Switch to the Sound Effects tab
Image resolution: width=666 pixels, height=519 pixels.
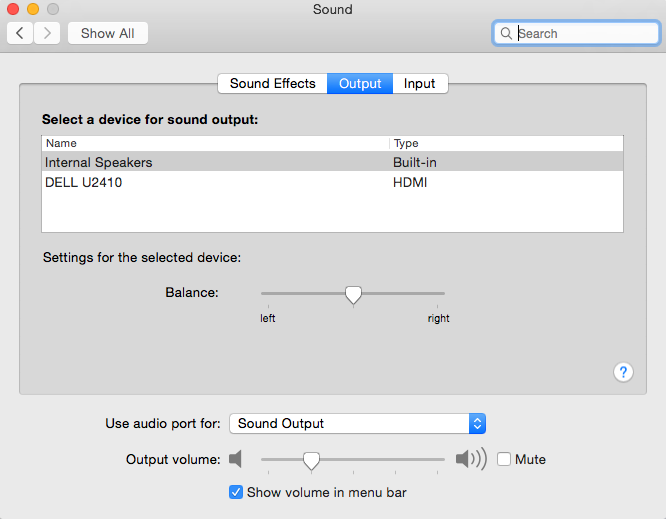272,83
